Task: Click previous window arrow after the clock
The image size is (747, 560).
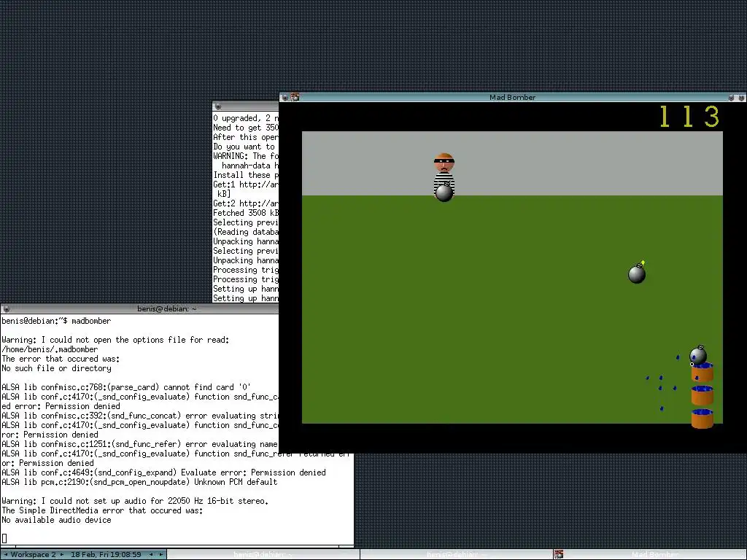Action: (151, 555)
